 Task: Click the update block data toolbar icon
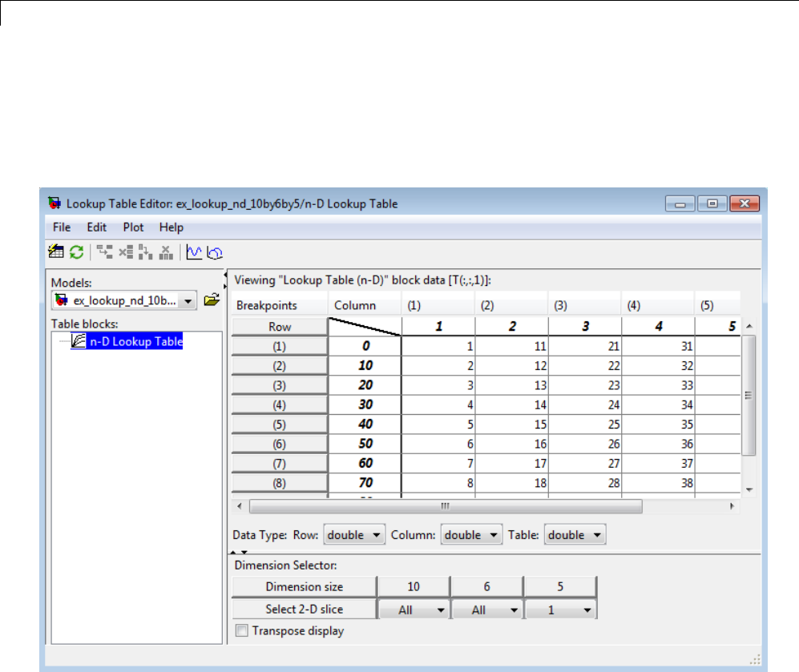tap(55, 252)
